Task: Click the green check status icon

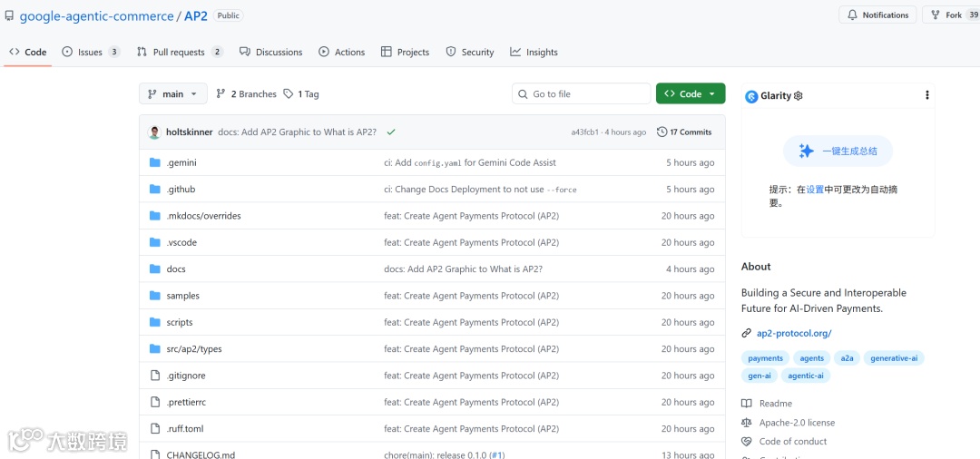Action: tap(391, 132)
